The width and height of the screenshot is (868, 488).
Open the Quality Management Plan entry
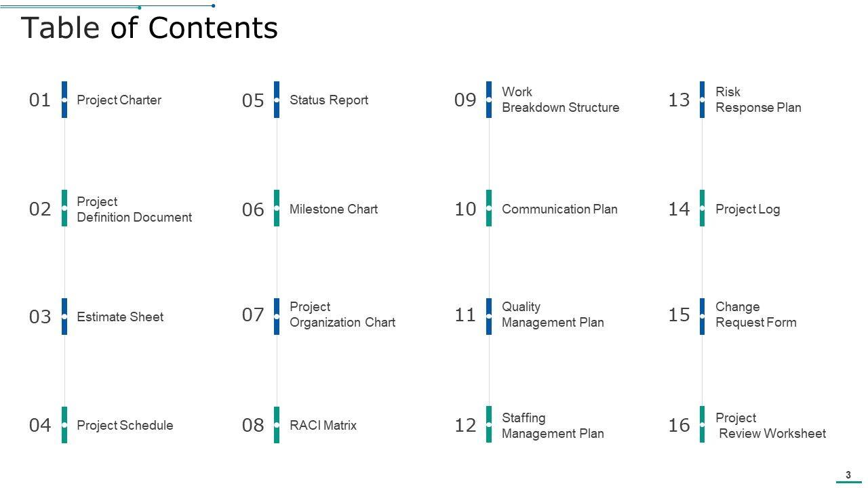[552, 315]
